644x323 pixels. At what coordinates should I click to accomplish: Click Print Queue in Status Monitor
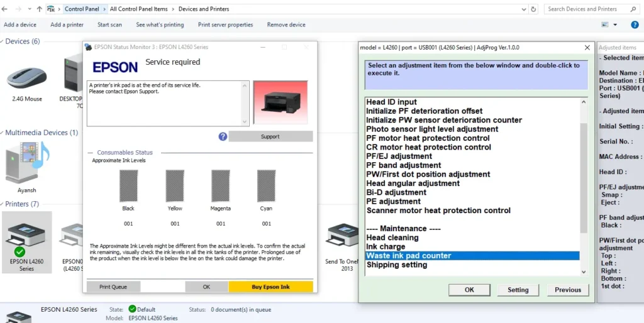113,287
